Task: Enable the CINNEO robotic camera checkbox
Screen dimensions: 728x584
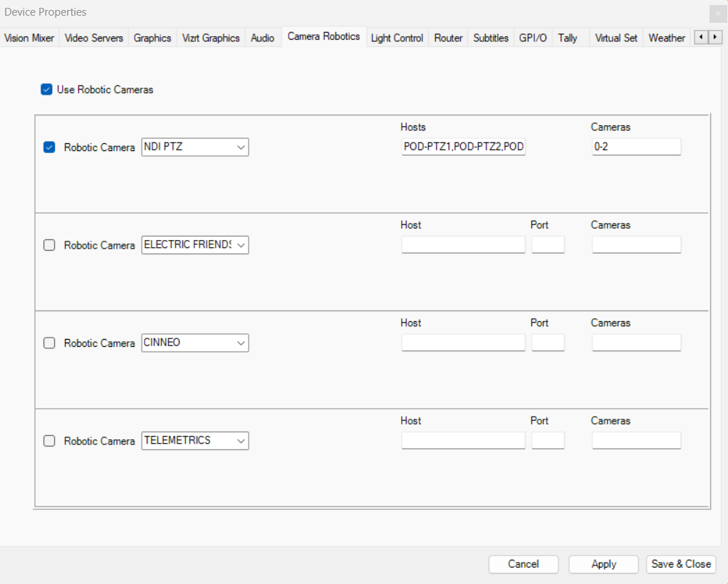Action: [49, 343]
